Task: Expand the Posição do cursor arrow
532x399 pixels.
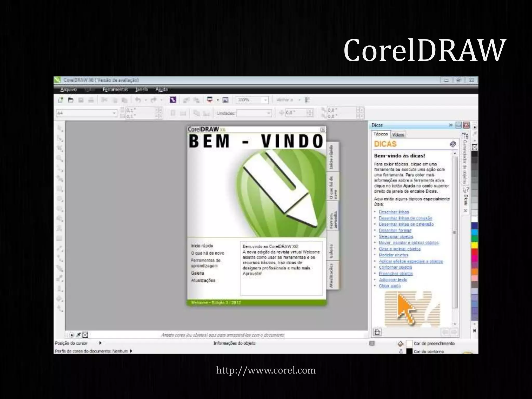Action: tap(100, 343)
